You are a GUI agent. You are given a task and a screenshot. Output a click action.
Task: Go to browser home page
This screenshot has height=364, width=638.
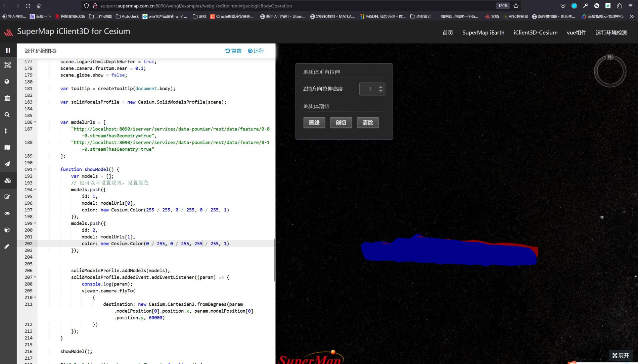pyautogui.click(x=39, y=6)
